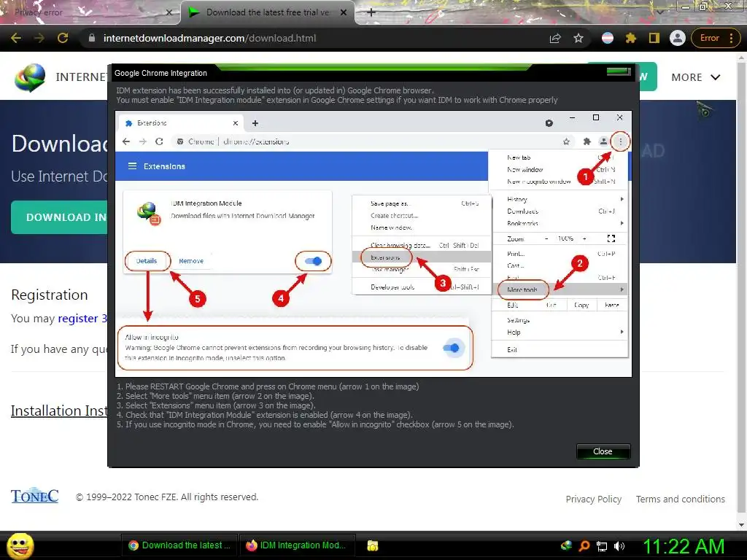Open the Privacy Policy link
Viewport: 747px width, 560px height.
pyautogui.click(x=593, y=499)
